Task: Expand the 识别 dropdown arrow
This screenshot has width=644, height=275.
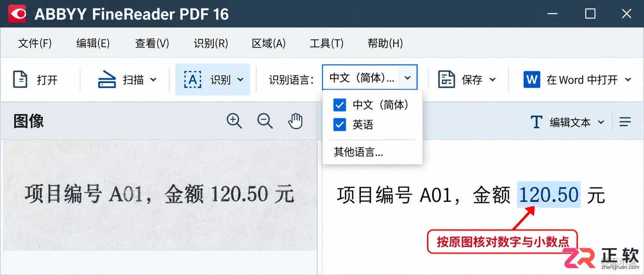Action: pos(240,80)
